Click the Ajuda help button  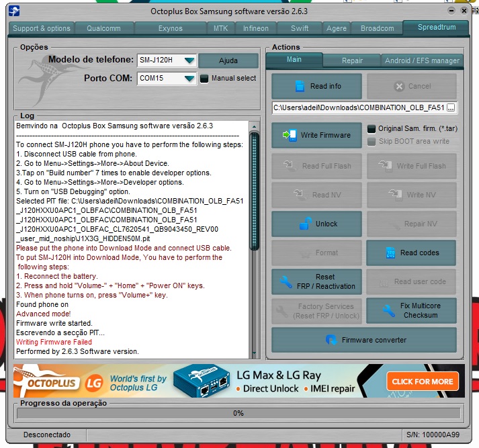tap(228, 60)
